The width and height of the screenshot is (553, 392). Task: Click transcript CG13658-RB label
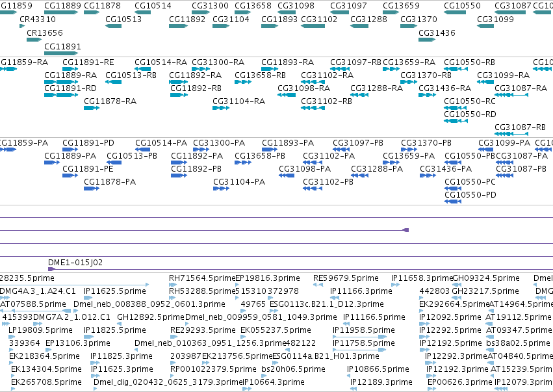[x=261, y=75]
